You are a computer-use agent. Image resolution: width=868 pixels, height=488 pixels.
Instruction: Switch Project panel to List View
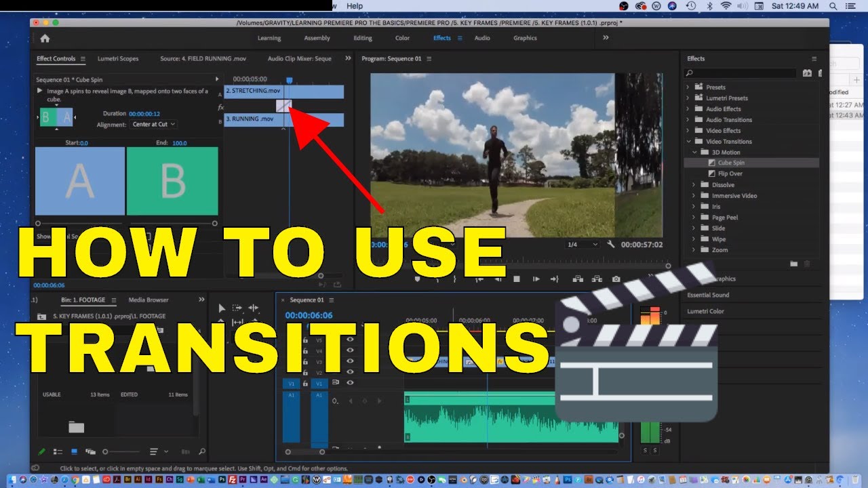click(58, 451)
